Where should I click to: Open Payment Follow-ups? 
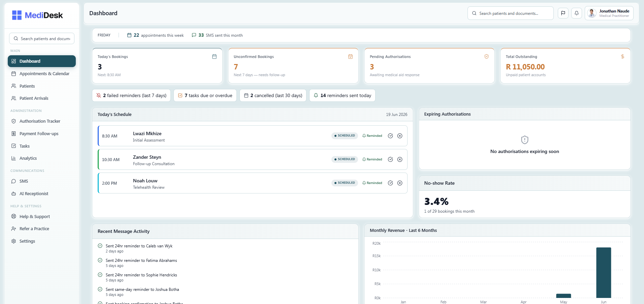[42, 133]
